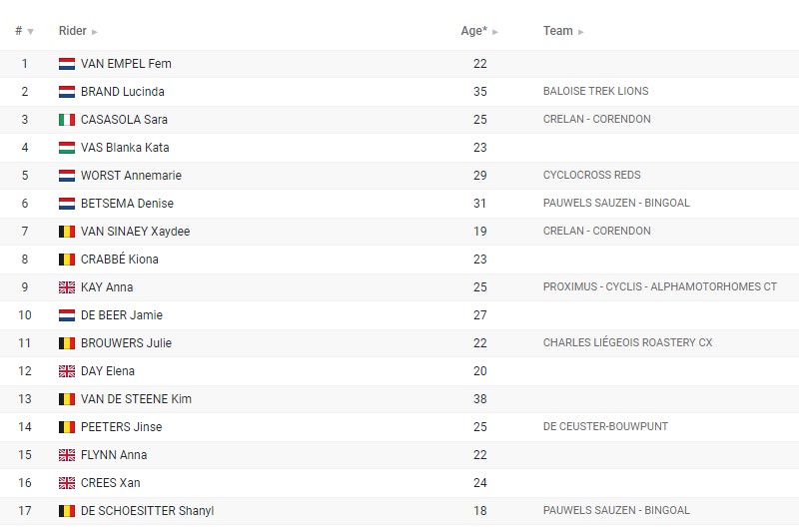Click the Italian flag beside CASASOLA Sara
Viewport: 799px width, 532px height.
click(67, 120)
